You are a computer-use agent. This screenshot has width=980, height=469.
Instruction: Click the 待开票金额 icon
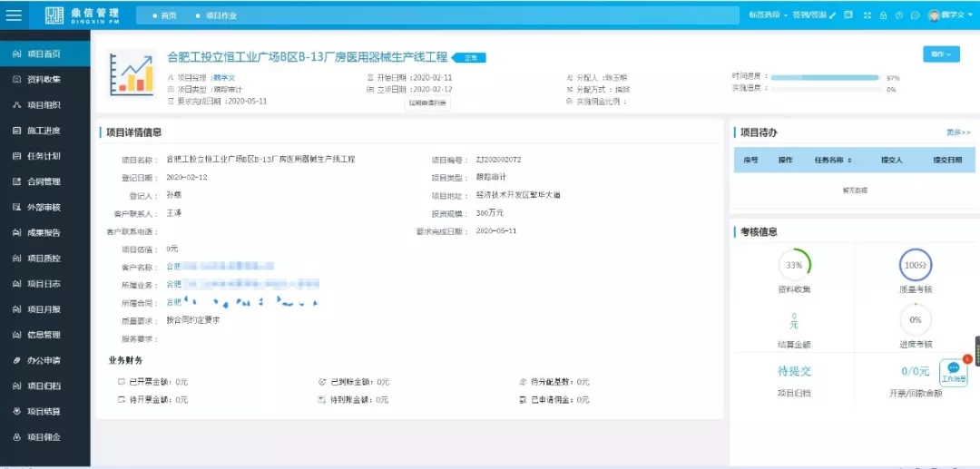tap(122, 399)
